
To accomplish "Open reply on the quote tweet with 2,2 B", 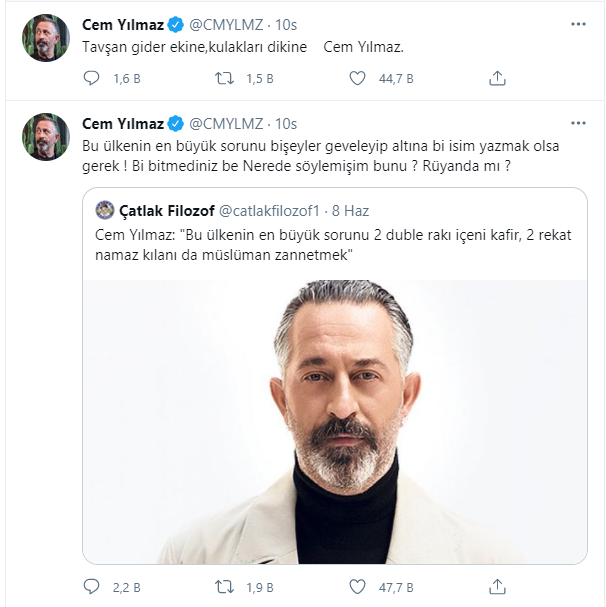I will click(91, 587).
